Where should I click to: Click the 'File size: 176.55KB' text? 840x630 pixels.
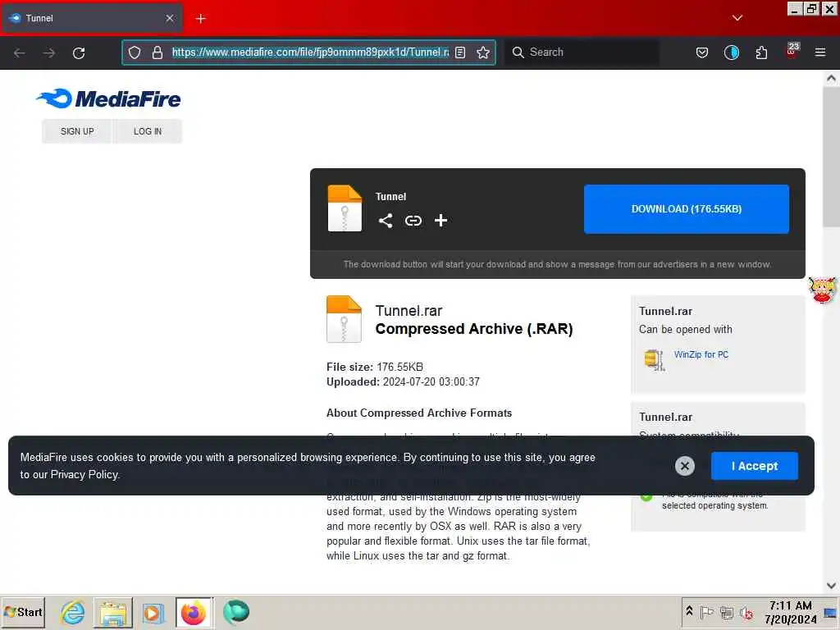pos(374,367)
